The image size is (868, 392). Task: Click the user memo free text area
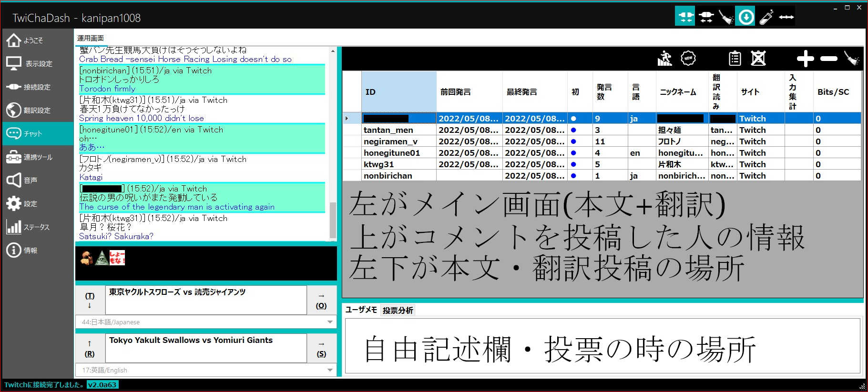[602, 346]
